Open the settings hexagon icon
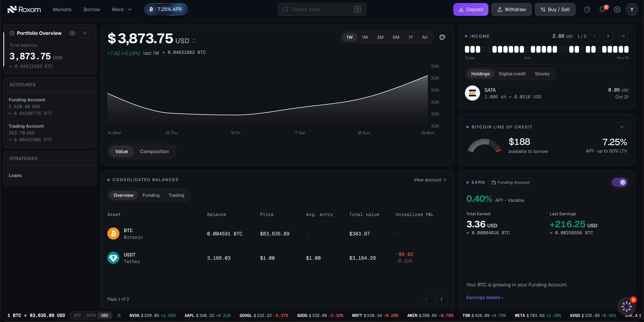The image size is (644, 322). point(617,9)
